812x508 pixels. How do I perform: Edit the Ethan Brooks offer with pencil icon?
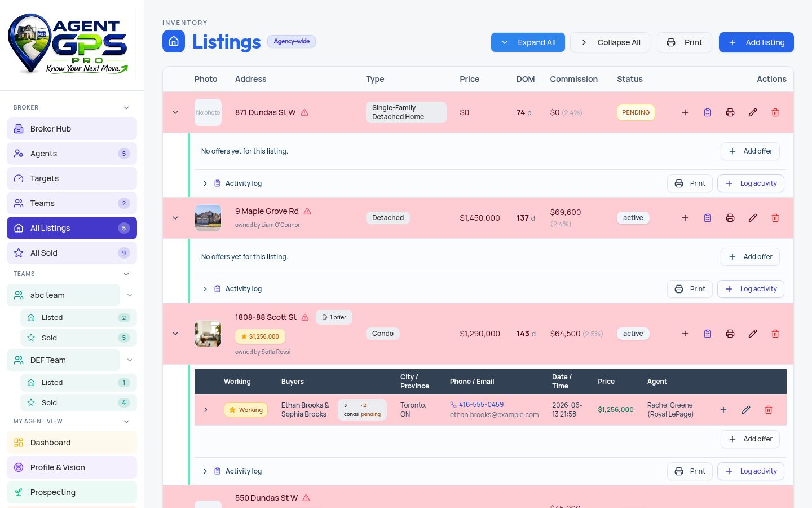coord(746,410)
